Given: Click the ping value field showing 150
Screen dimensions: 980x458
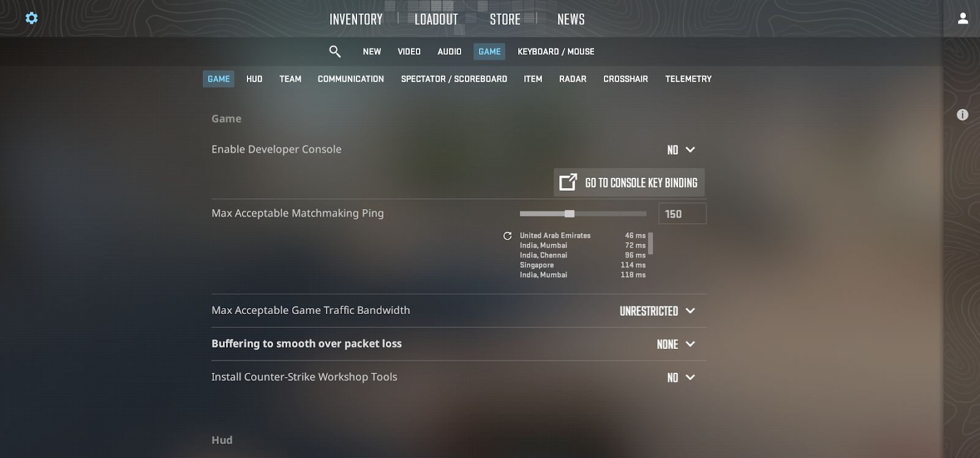Looking at the screenshot, I should (682, 214).
